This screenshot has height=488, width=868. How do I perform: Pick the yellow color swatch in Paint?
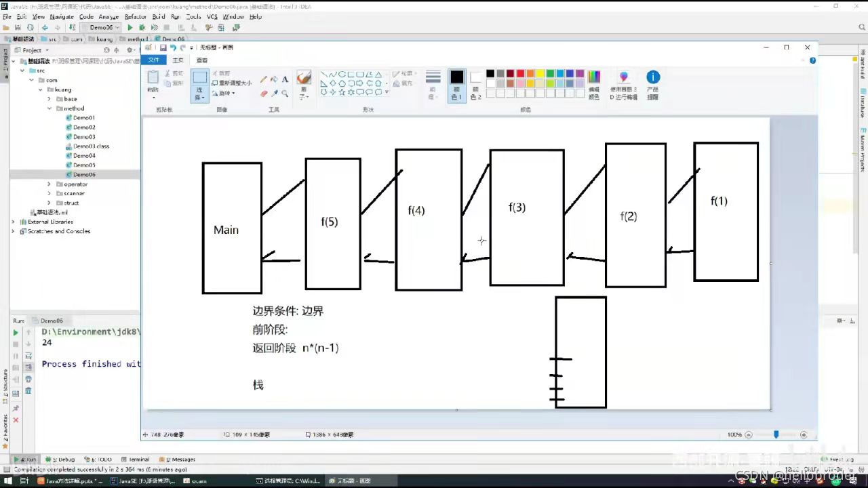(x=540, y=73)
